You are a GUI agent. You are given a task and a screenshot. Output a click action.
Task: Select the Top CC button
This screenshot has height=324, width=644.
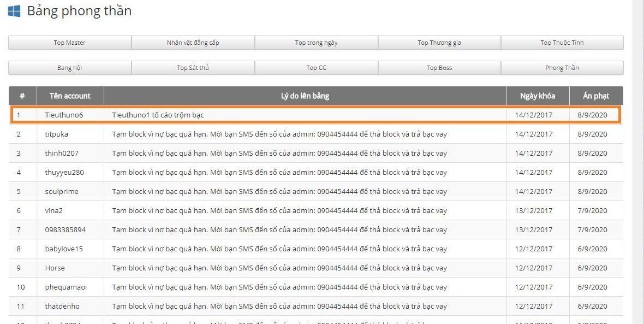coord(316,68)
